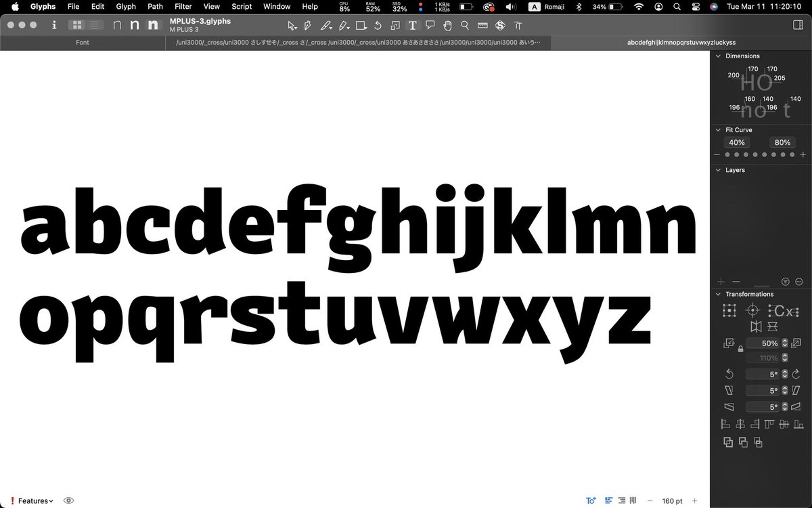The height and width of the screenshot is (508, 812).
Task: Toggle the blue 'To' kerning button
Action: click(591, 501)
